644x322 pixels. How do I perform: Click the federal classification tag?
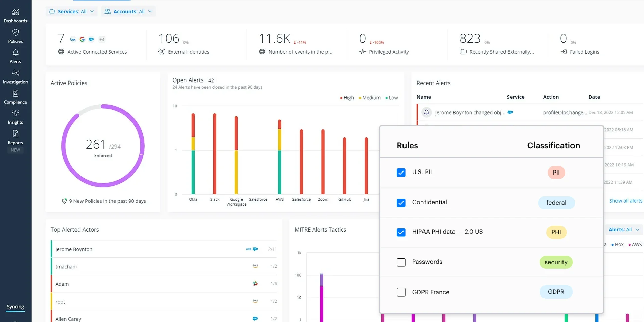pos(556,203)
